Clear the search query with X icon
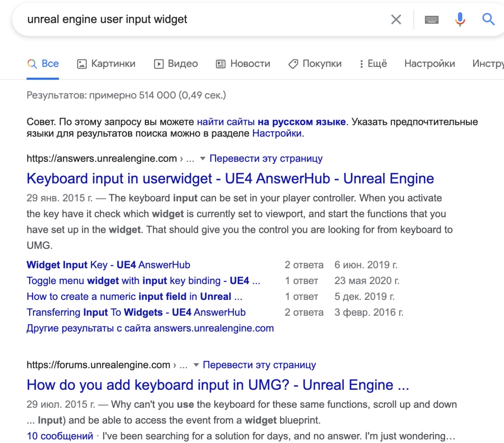The image size is (504, 443). point(396,19)
